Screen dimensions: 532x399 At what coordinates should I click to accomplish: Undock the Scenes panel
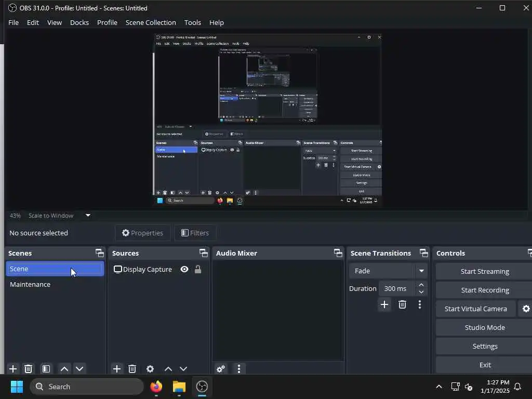(99, 253)
